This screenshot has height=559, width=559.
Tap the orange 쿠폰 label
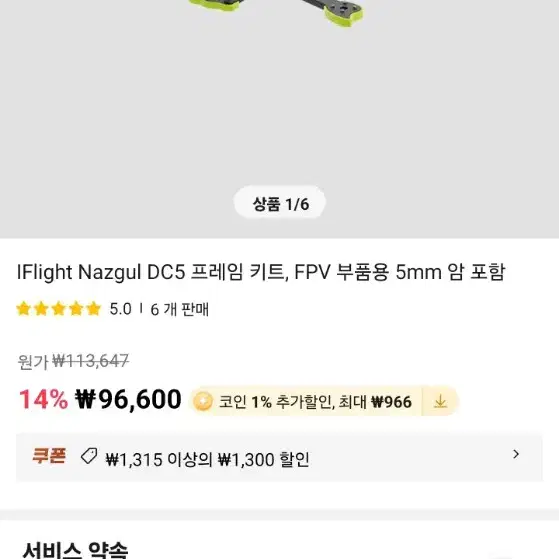point(49,456)
